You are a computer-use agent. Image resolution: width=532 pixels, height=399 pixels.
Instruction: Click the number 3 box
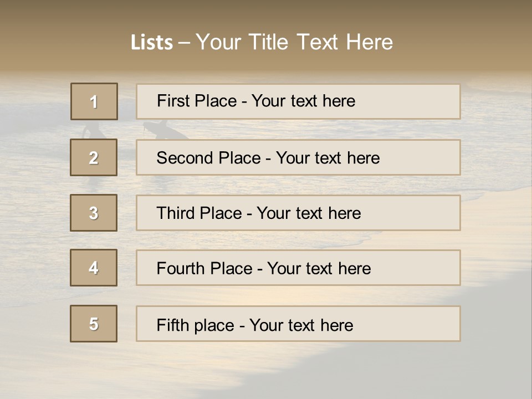(x=94, y=213)
